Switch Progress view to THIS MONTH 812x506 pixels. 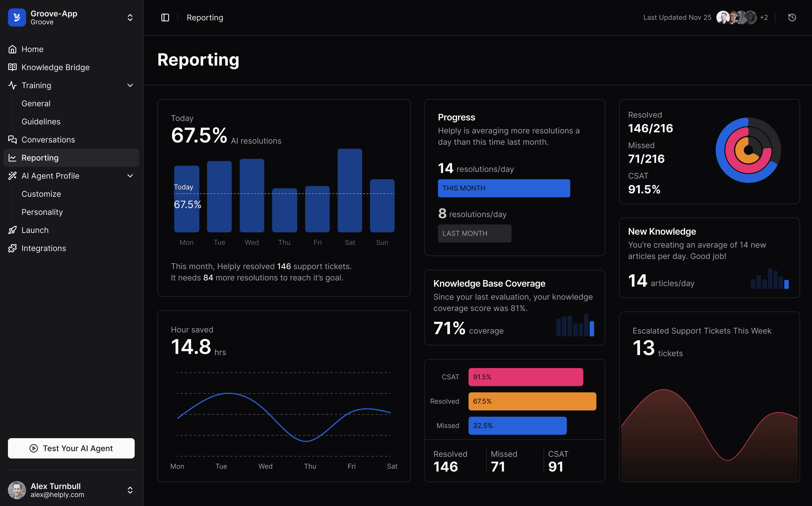(x=504, y=188)
